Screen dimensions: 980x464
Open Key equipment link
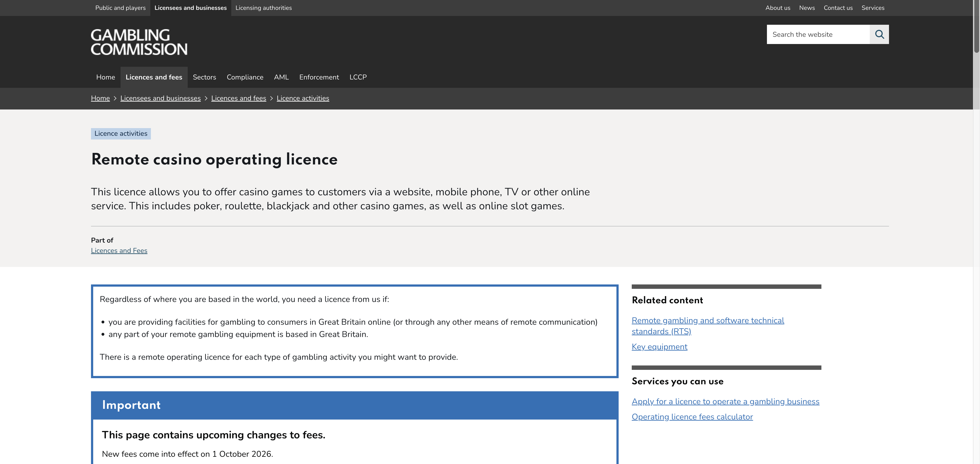[x=659, y=347]
